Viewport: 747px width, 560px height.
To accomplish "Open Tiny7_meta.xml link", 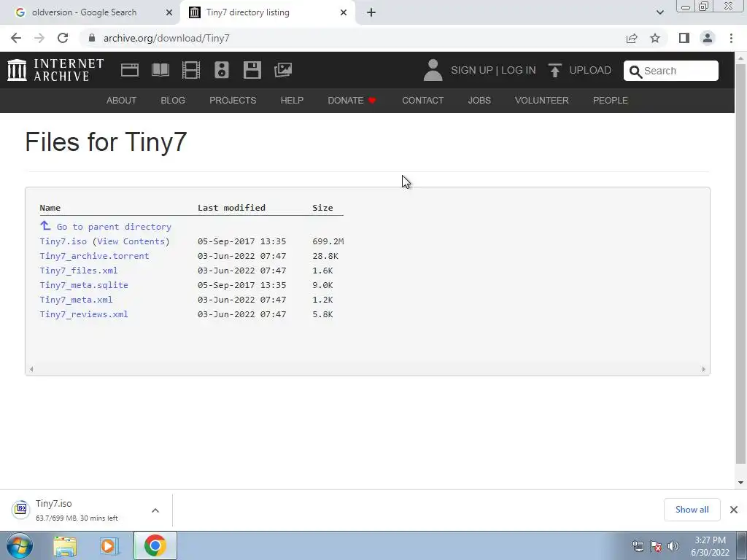I will tap(76, 300).
